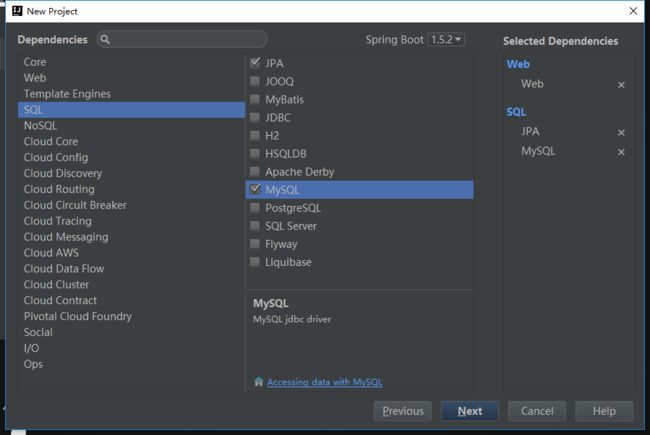The width and height of the screenshot is (650, 435).
Task: Select the Cloud Core category
Action: [x=131, y=141]
